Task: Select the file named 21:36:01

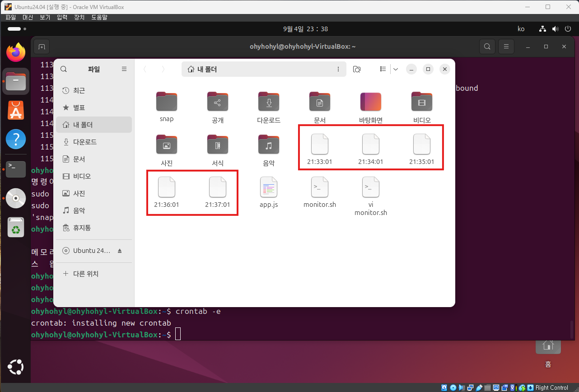Action: pyautogui.click(x=167, y=193)
